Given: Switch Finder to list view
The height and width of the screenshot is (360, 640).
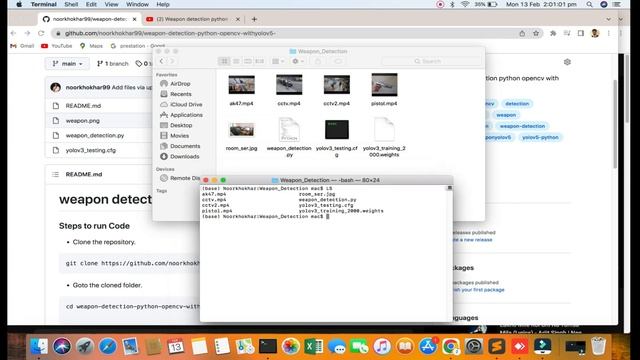Looking at the screenshot, I should coord(236,61).
